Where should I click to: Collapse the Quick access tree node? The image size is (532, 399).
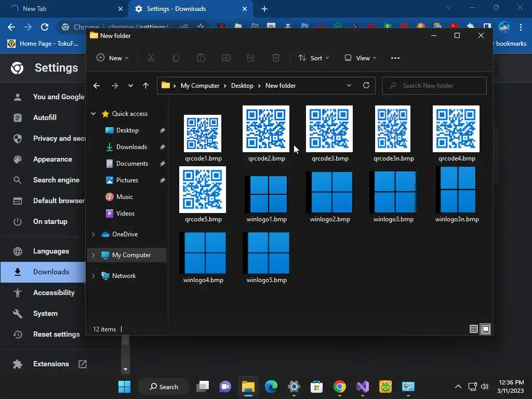(x=94, y=114)
